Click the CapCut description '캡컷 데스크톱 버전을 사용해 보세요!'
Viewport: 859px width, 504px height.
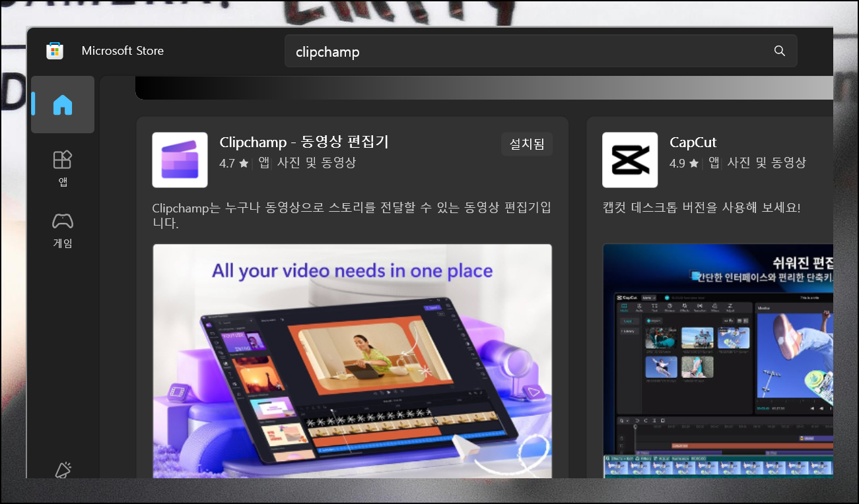(x=701, y=207)
